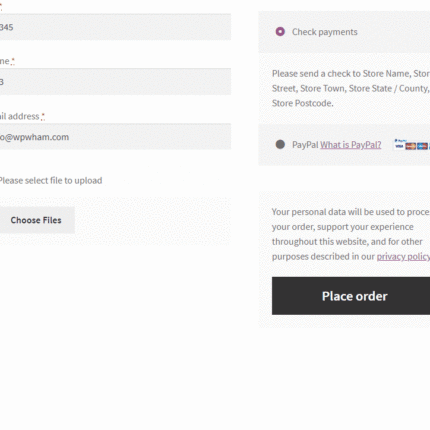Click the email address field label
This screenshot has width=430, height=430.
(20, 116)
